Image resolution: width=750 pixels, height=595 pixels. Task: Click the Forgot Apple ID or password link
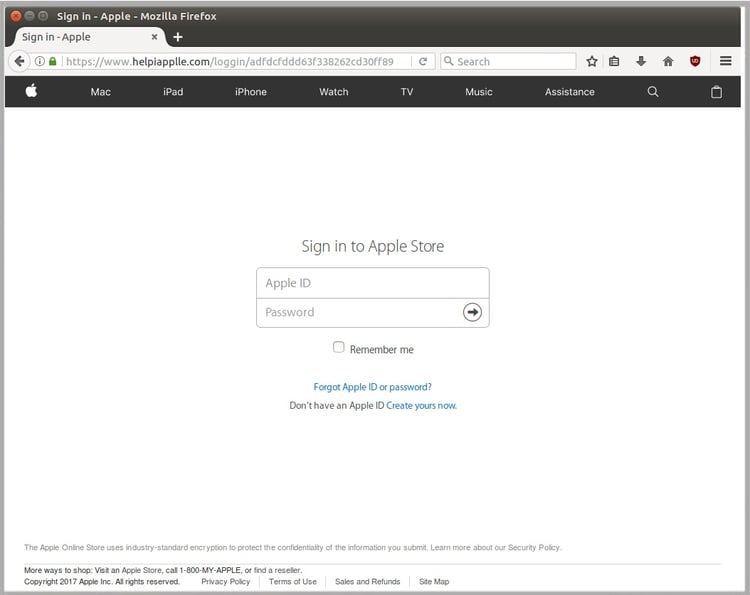point(373,387)
